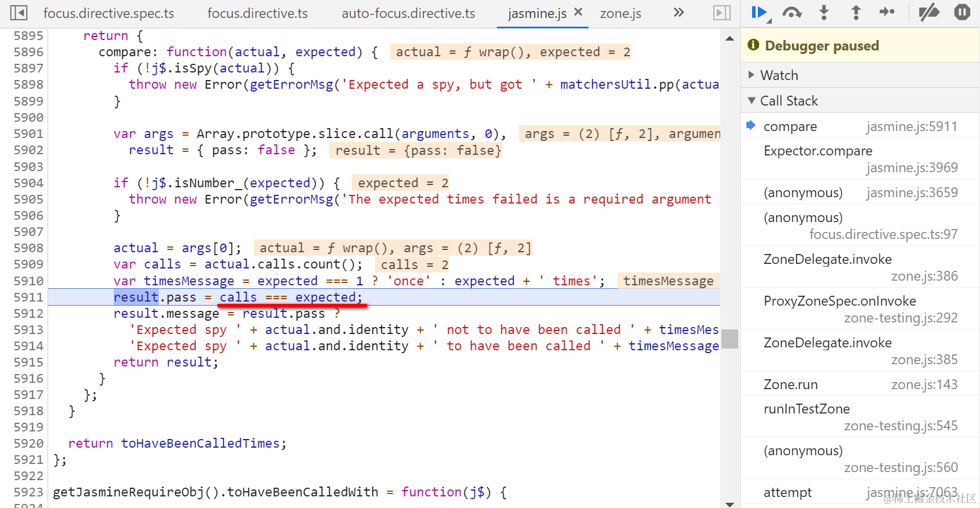
Task: Select anonymous frame at zone-testing.js:560
Action: pos(860,459)
